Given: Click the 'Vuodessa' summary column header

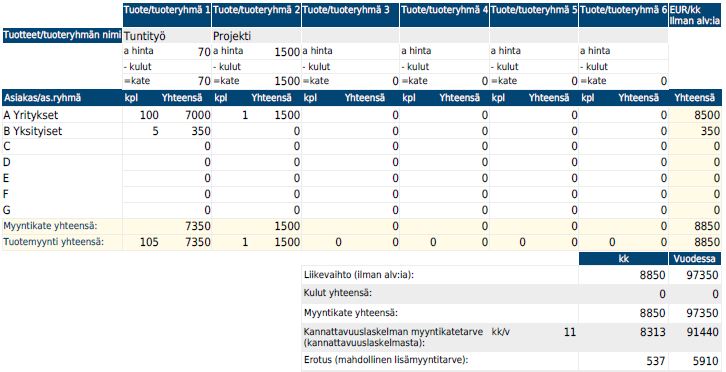Looking at the screenshot, I should pyautogui.click(x=695, y=259).
